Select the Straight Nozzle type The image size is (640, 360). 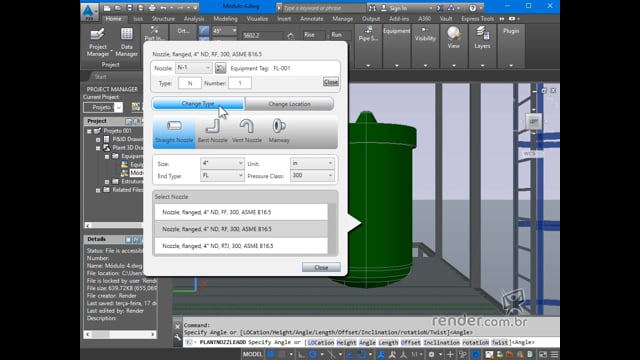click(174, 132)
